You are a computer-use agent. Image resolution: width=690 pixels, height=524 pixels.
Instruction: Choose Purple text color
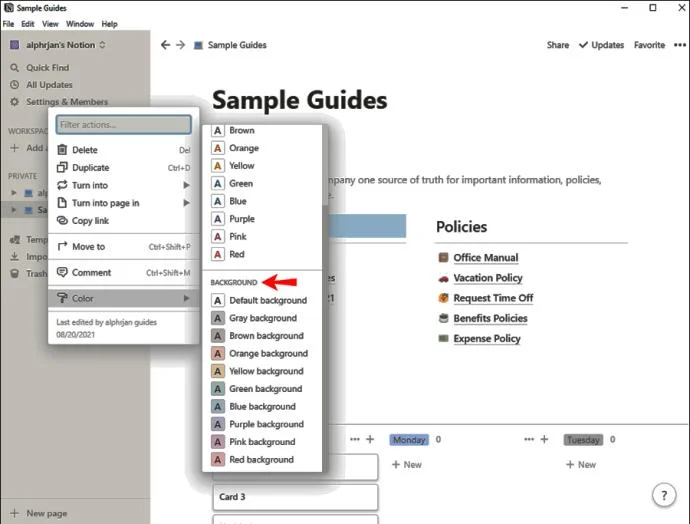click(262, 219)
